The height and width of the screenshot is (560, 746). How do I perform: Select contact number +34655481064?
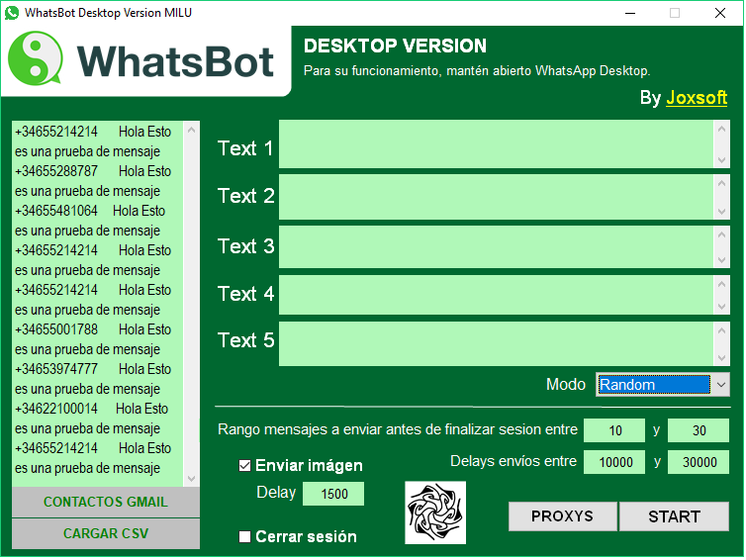(56, 211)
